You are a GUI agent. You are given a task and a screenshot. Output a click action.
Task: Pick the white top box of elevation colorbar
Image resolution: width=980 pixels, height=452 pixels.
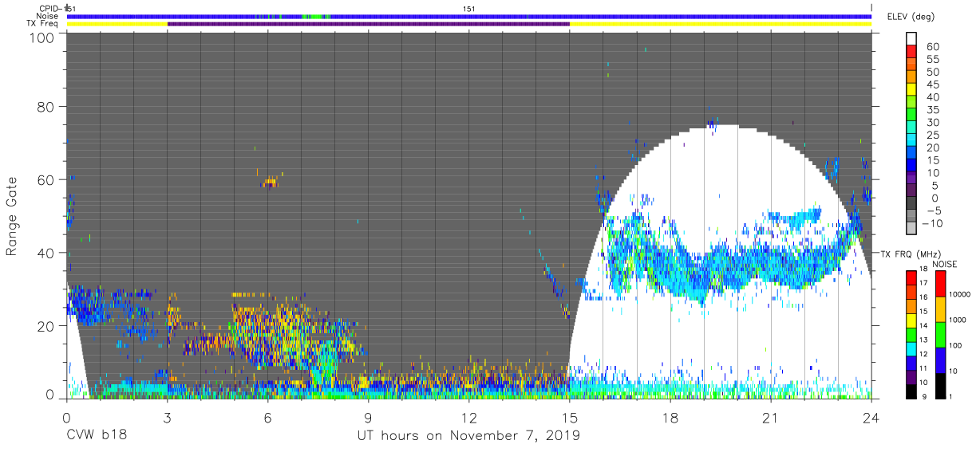click(913, 39)
